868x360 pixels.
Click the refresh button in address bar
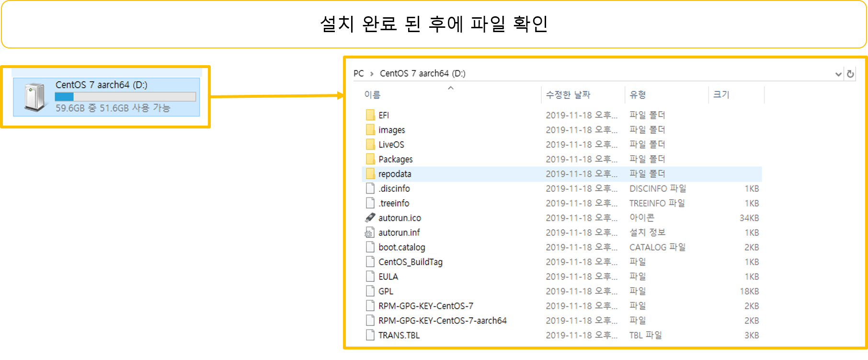850,74
